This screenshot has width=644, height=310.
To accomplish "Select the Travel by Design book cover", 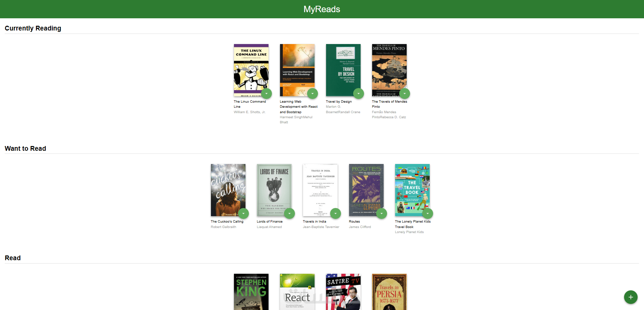I will point(343,70).
